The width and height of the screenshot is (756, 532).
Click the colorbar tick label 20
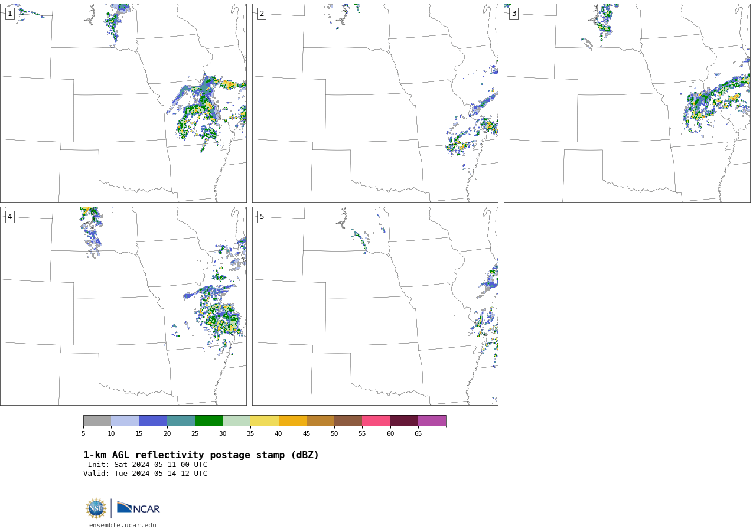tap(167, 434)
